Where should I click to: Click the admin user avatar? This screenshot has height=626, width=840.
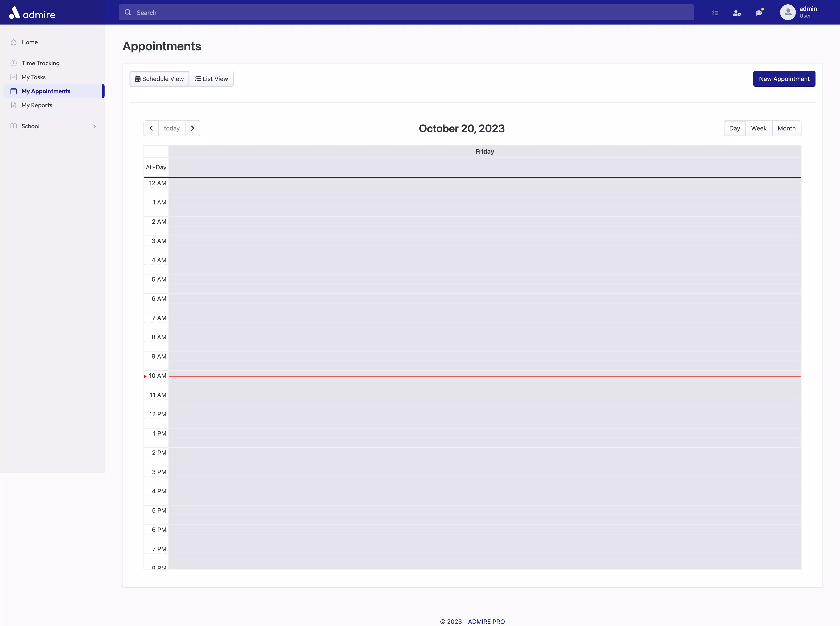tap(788, 12)
